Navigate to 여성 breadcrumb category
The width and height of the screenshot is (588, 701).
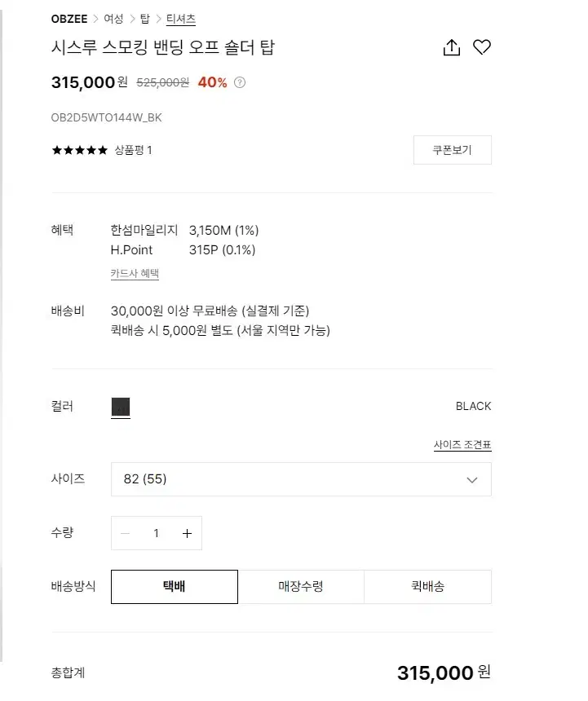(x=113, y=19)
